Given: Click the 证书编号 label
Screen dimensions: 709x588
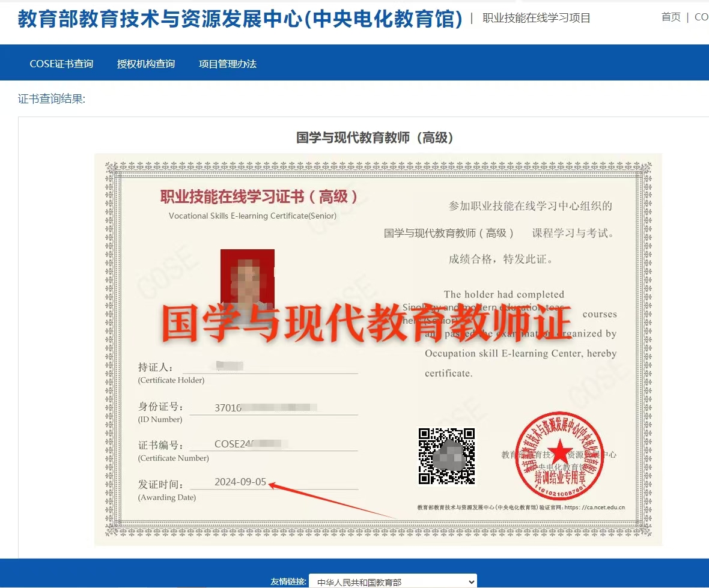Looking at the screenshot, I should click(x=160, y=445).
